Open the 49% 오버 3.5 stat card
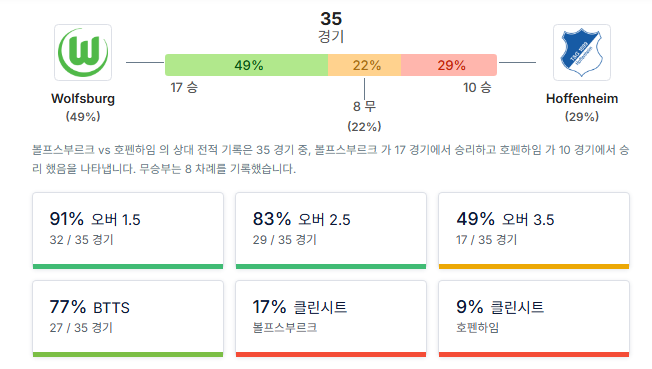Viewport: 652px width, 369px height. click(x=534, y=230)
